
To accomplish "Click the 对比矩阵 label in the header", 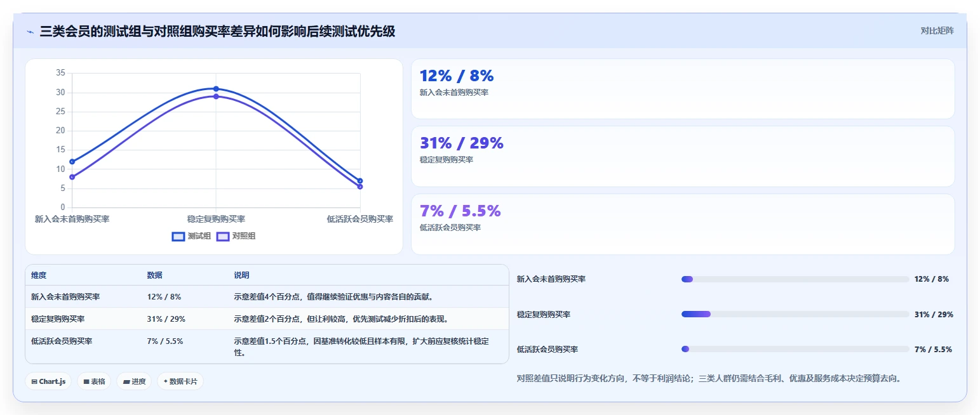I will 937,30.
